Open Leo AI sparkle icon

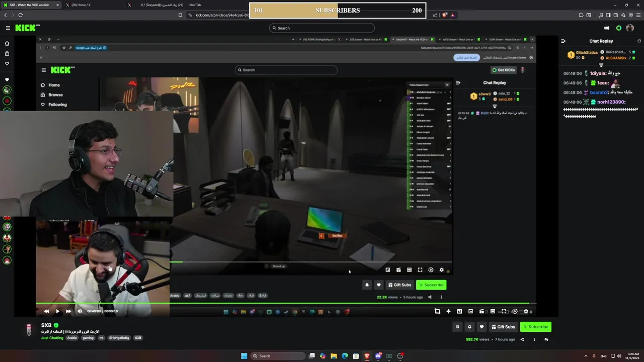pyautogui.click(x=623, y=15)
